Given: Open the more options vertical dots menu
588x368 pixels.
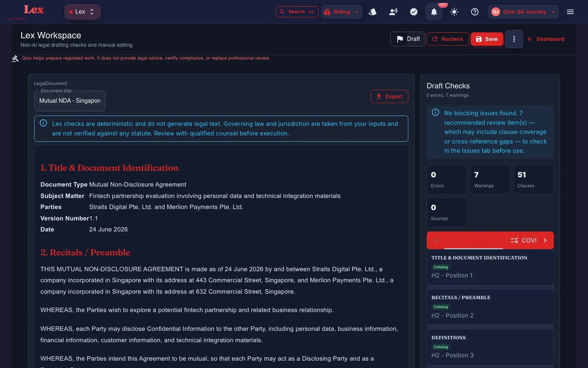Looking at the screenshot, I should click(x=514, y=39).
